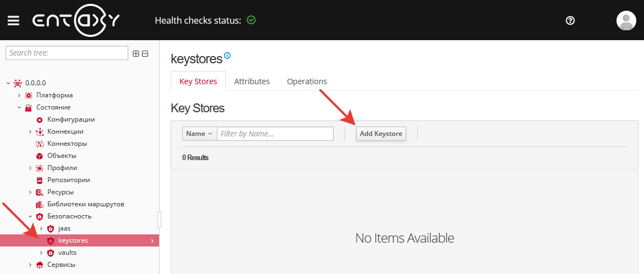Open the user avatar menu
The width and height of the screenshot is (644, 274).
[x=626, y=20]
